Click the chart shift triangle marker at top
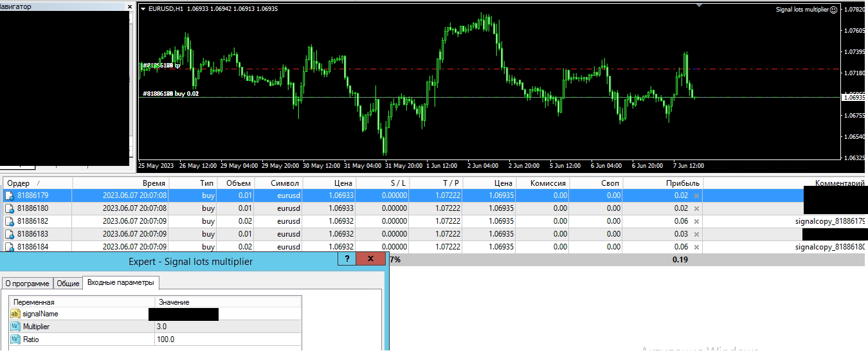Screen dimensions: 868x353 click(x=699, y=5)
